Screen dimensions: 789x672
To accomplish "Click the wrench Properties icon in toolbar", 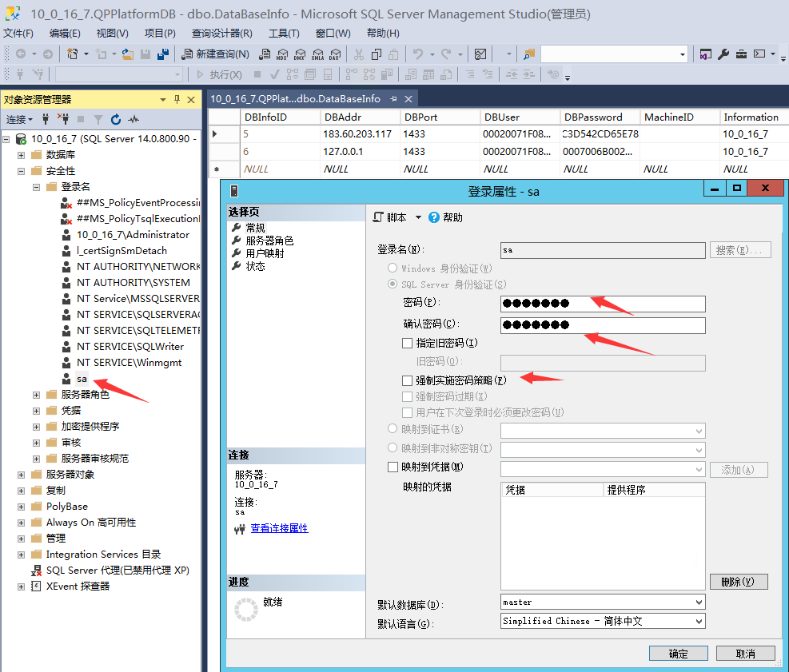I will [723, 54].
